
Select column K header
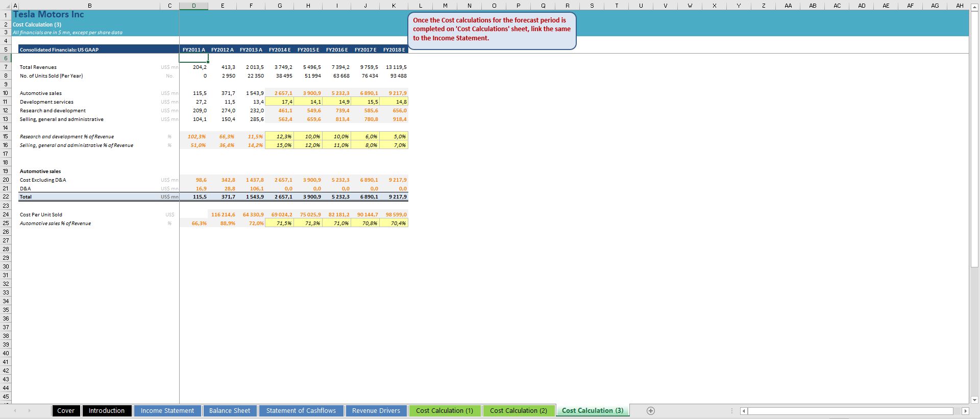pyautogui.click(x=394, y=6)
